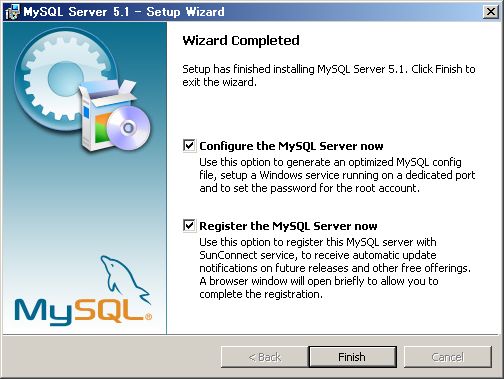Click the Configure the MySQL Server now label
Viewport: 504px width, 379px height.
coord(291,146)
